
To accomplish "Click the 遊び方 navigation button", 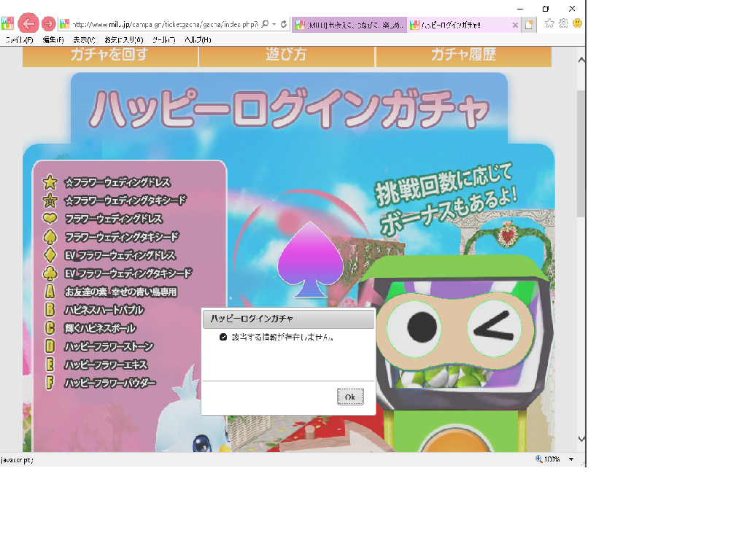I will [286, 55].
